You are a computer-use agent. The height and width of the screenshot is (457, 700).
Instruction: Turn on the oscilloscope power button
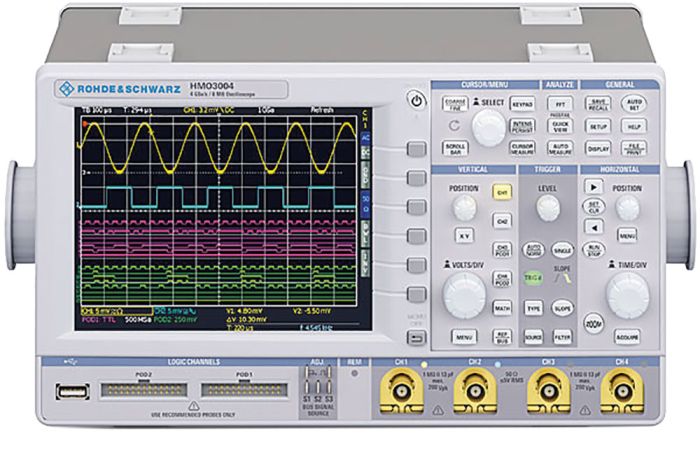tap(416, 101)
